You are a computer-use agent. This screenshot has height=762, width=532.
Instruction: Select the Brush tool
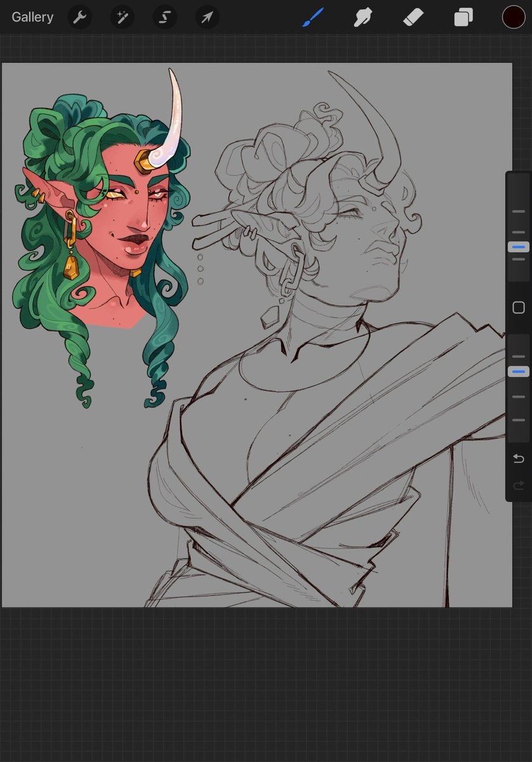pos(313,17)
